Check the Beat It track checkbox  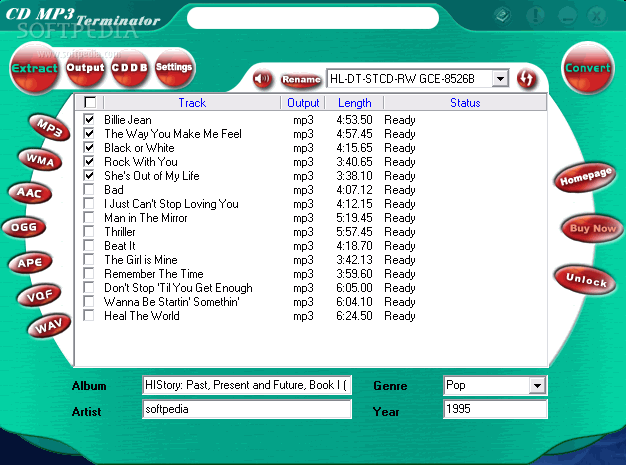(x=89, y=245)
